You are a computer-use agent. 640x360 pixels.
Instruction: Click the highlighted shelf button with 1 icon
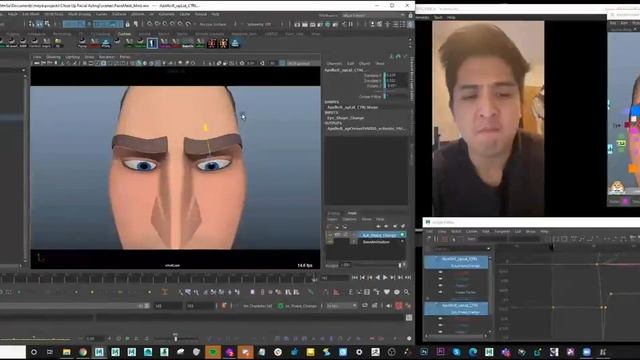152,43
